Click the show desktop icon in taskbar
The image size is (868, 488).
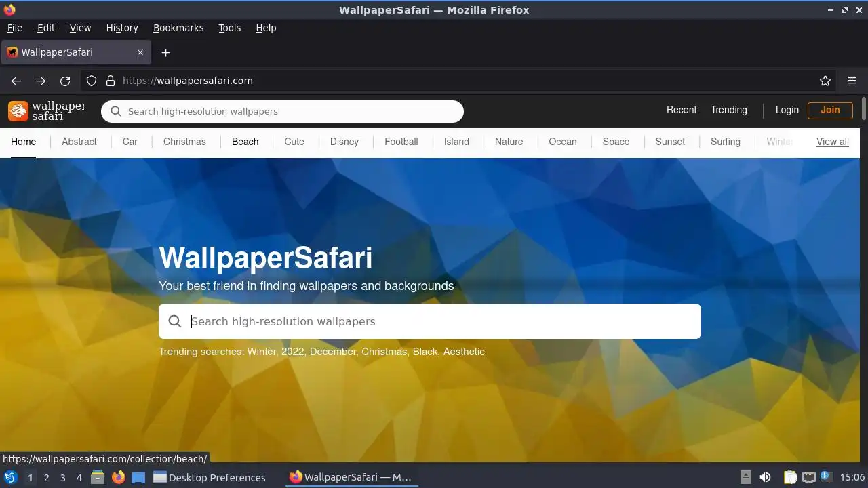coord(138,477)
